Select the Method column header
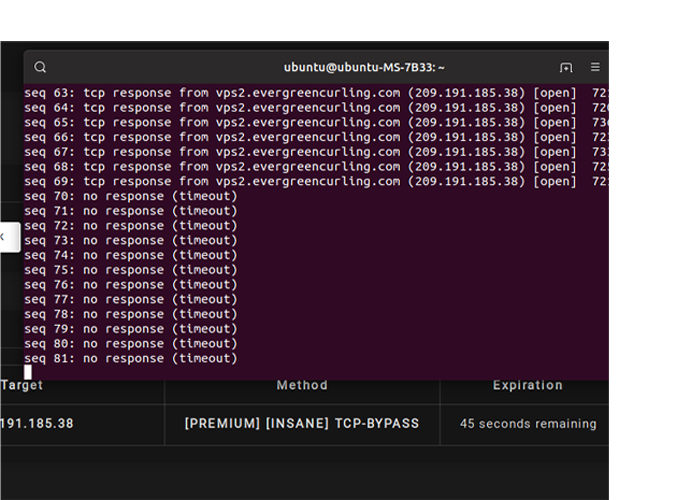Viewport: 700px width, 500px height. click(x=302, y=385)
